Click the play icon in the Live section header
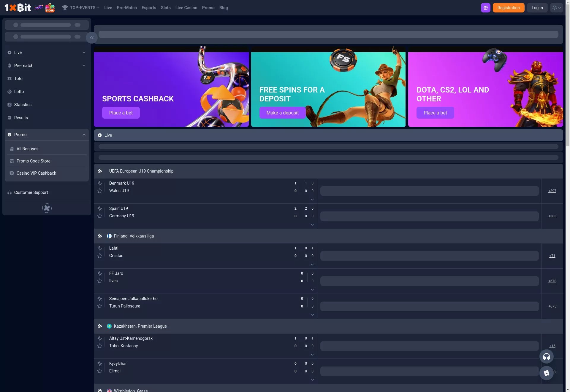Viewport: 570px width, 392px height. click(100, 135)
